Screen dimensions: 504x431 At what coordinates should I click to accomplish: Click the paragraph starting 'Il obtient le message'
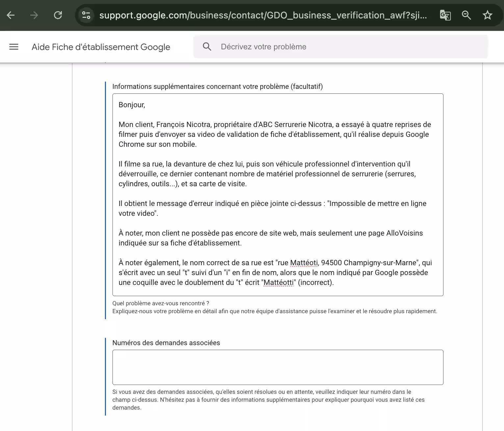coord(272,208)
